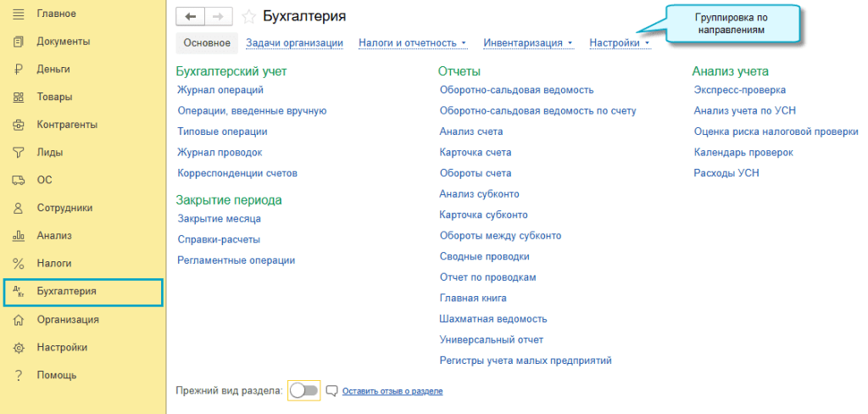Open Товары using its grid icon
The image size is (868, 414).
coord(18,98)
